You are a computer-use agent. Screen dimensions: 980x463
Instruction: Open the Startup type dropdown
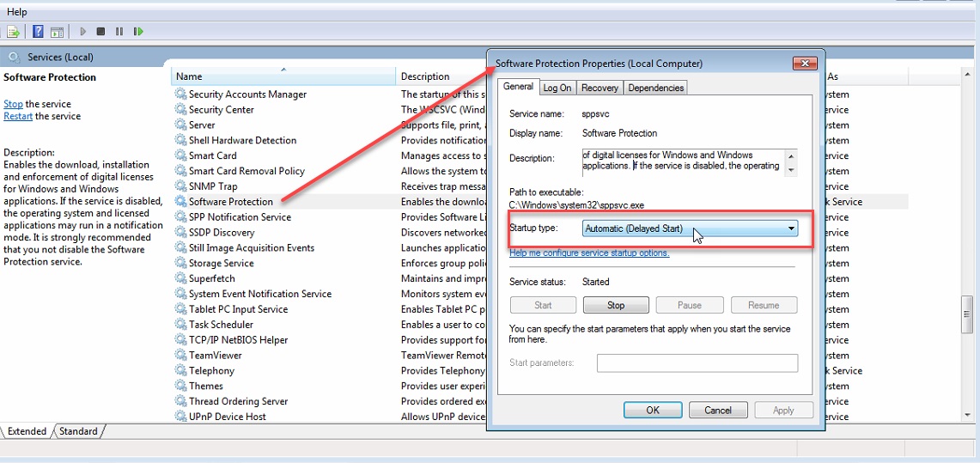point(690,228)
